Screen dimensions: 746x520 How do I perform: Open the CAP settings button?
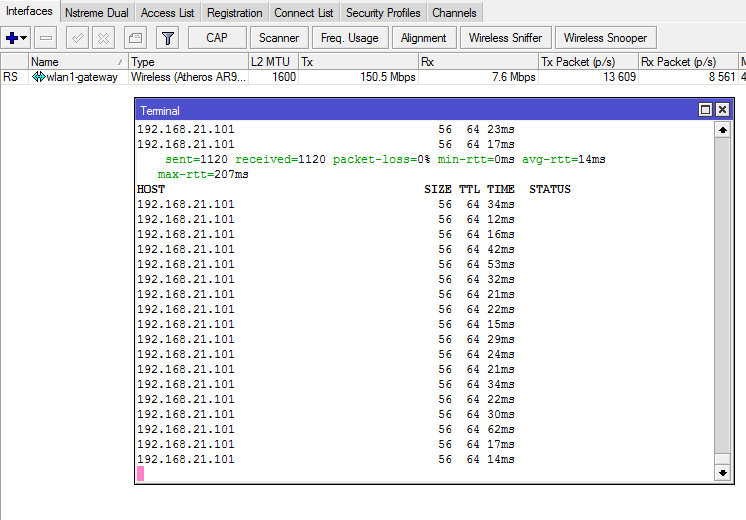(217, 38)
